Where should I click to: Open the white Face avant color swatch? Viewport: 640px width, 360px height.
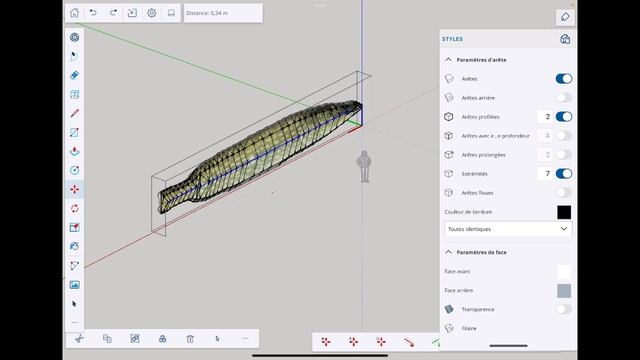coord(564,272)
